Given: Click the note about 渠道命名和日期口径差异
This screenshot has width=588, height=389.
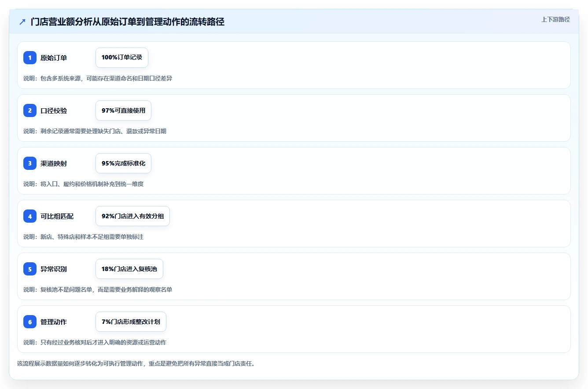Looking at the screenshot, I should click(x=98, y=78).
